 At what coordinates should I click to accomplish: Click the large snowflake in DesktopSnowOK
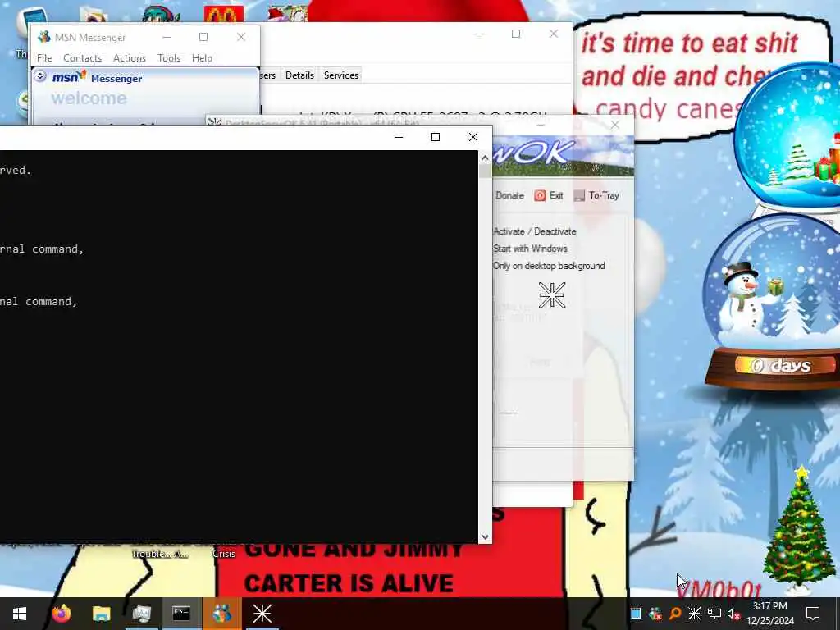(552, 295)
